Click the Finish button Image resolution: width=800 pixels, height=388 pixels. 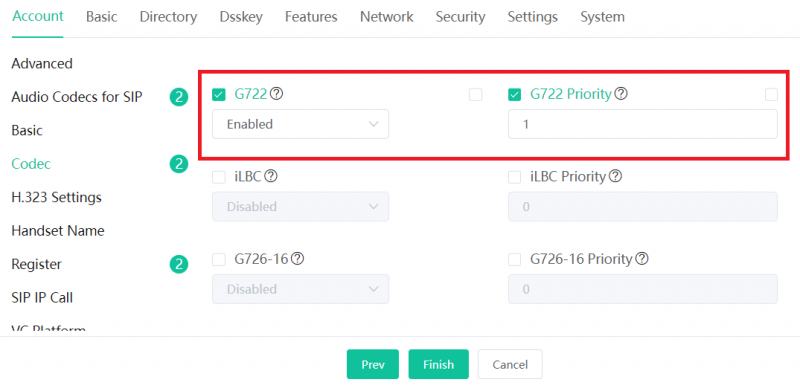click(438, 364)
